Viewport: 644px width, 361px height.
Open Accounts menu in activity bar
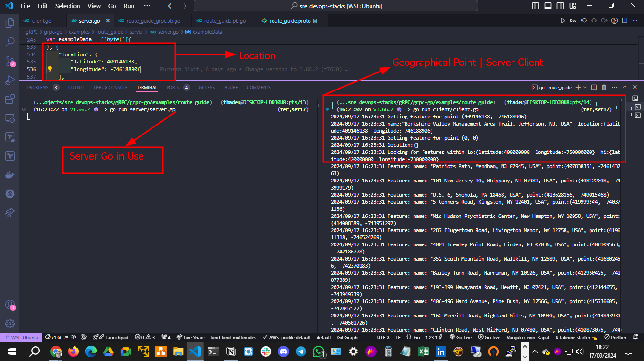[9, 305]
